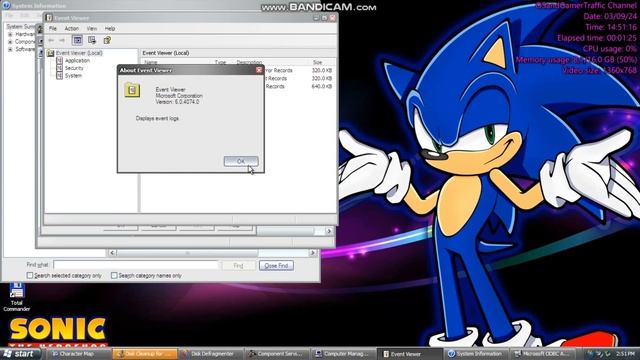Image resolution: width=640 pixels, height=360 pixels.
Task: Expand Software node in System Information
Action: (10, 49)
